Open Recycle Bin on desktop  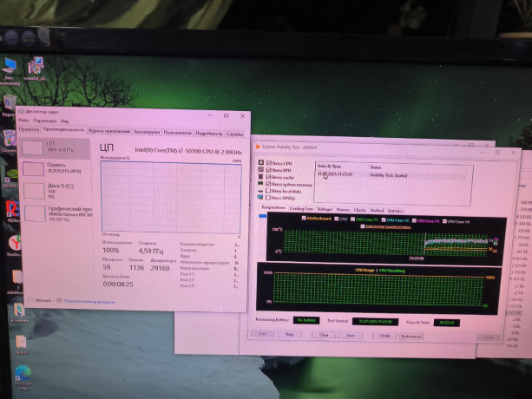point(10,102)
